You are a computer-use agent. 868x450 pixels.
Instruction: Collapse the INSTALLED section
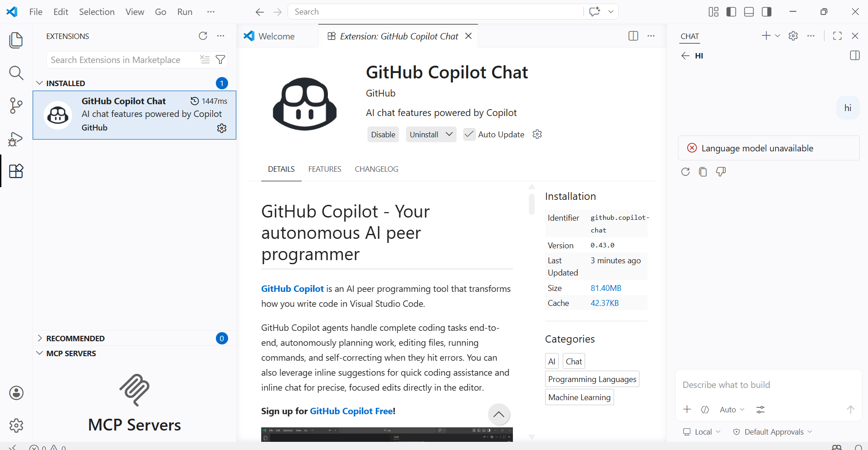click(x=39, y=83)
